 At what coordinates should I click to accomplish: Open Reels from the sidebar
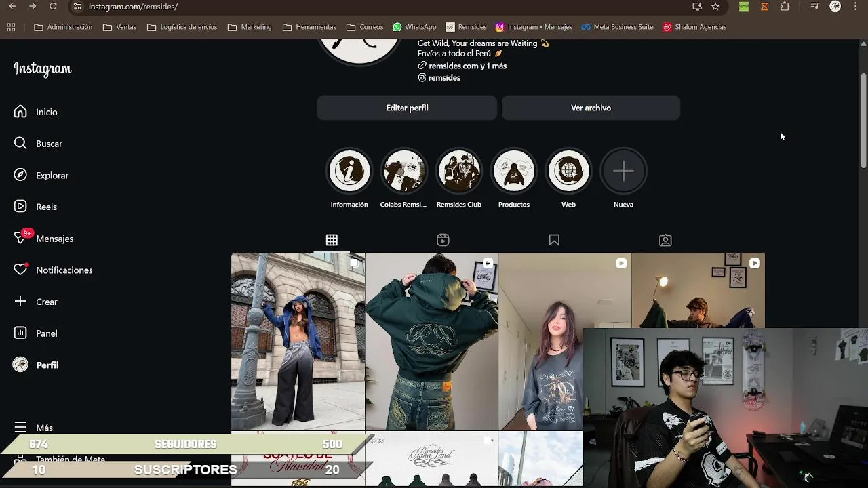click(35, 207)
